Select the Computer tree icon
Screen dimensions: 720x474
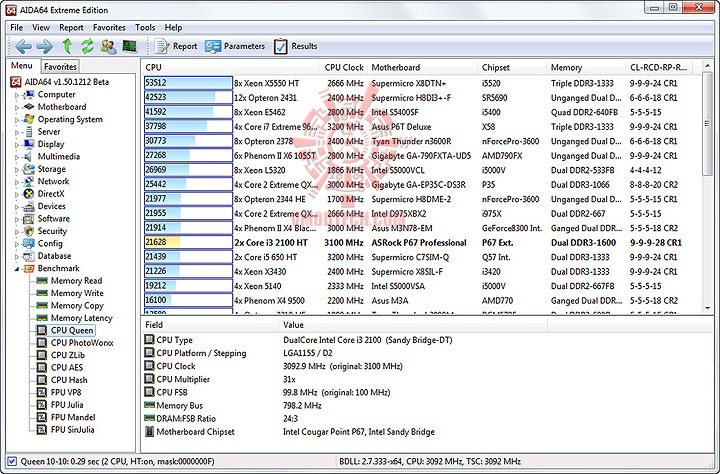pos(29,95)
